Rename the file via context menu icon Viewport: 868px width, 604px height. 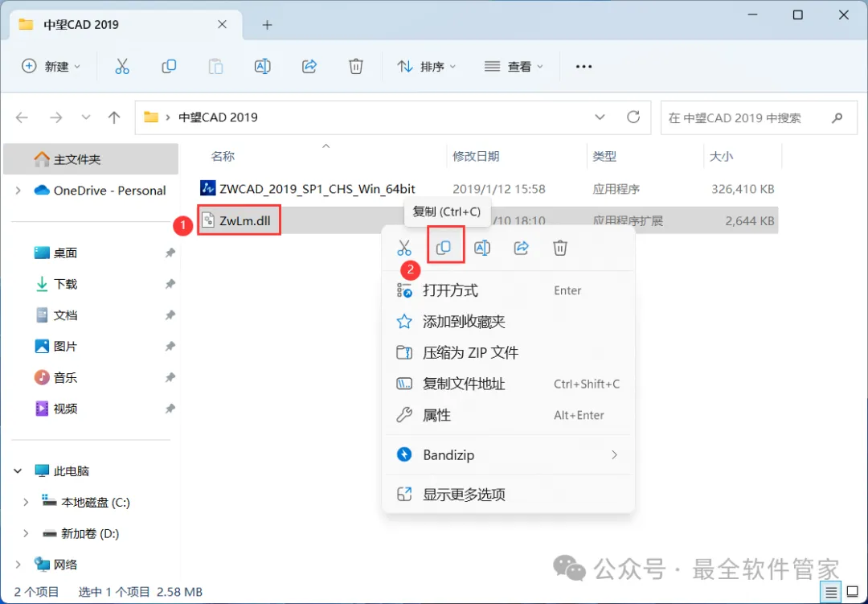482,248
